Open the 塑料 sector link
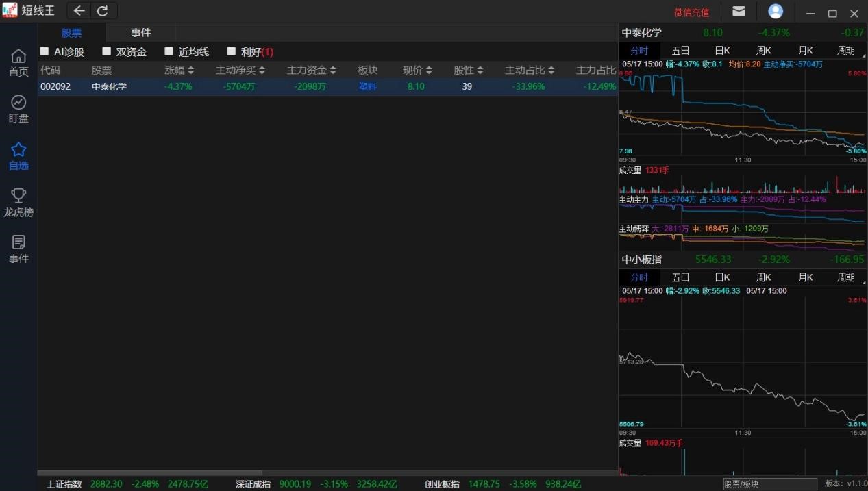Image resolution: width=868 pixels, height=491 pixels. [x=368, y=86]
